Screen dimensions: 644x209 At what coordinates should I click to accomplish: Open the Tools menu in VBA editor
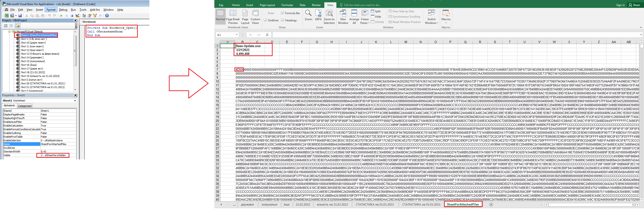click(x=83, y=10)
